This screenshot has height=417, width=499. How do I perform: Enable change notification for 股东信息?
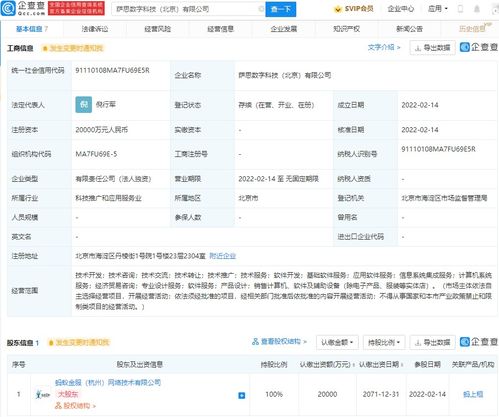pos(79,343)
